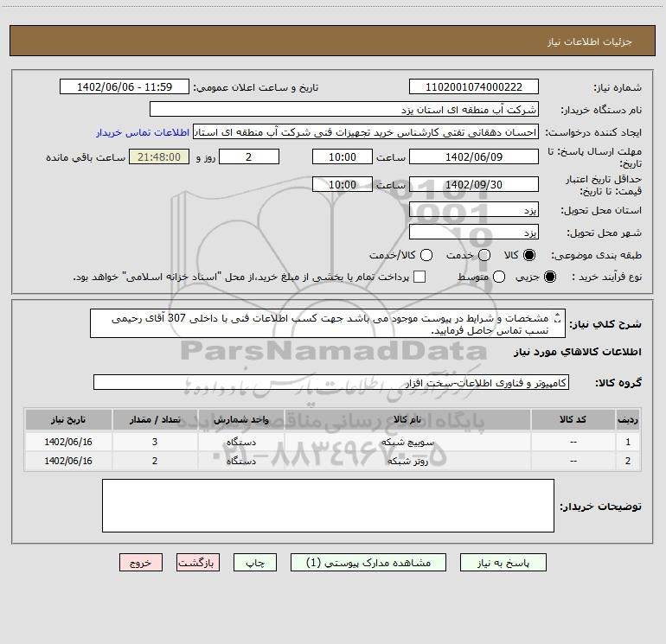Click the validity hour field beside 1402/09/30

click(343, 184)
